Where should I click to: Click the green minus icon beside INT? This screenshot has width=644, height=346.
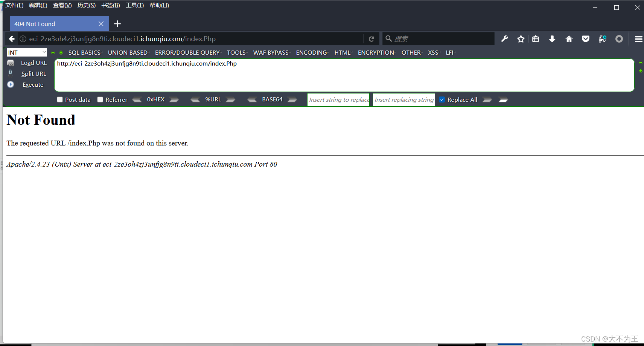click(x=53, y=53)
